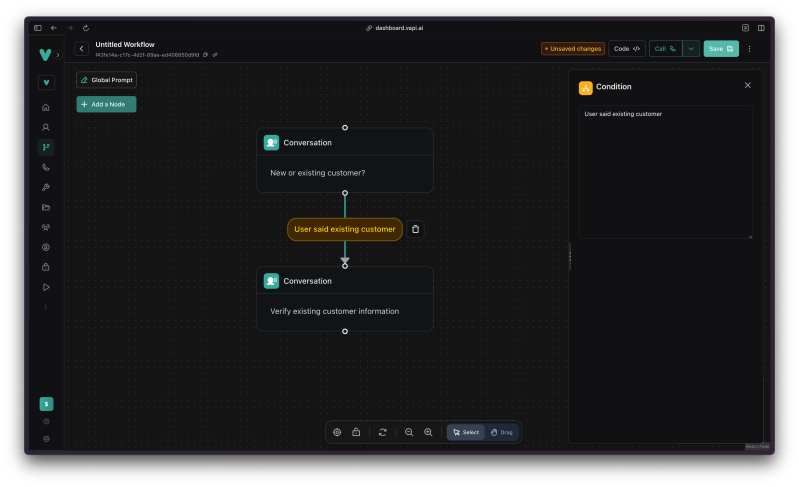This screenshot has height=487, width=799.
Task: Expand the Call dropdown arrow
Action: pyautogui.click(x=691, y=49)
